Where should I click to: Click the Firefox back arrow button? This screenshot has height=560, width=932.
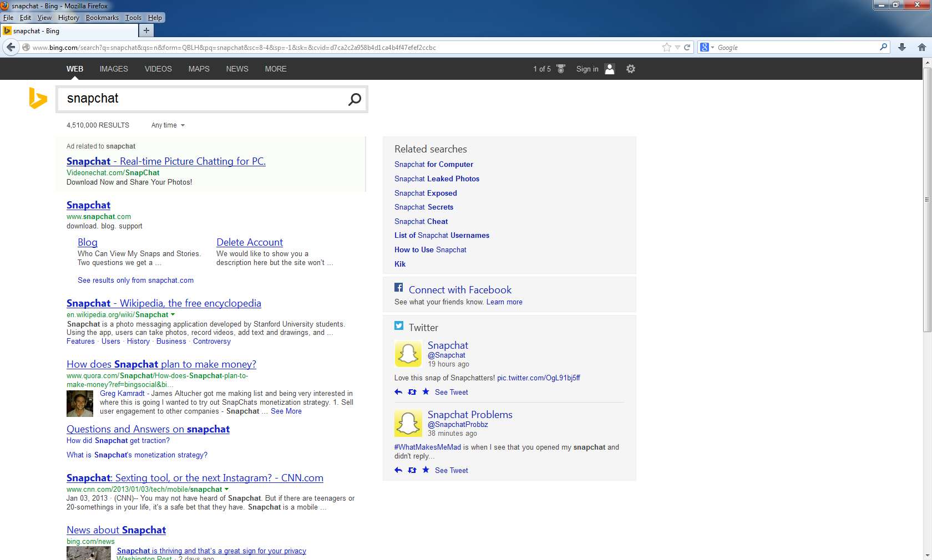(x=11, y=47)
